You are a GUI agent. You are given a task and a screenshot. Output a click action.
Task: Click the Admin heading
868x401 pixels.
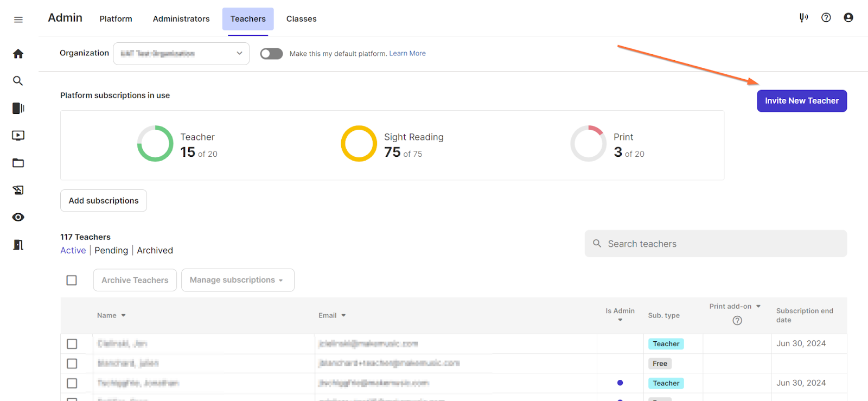coord(65,18)
